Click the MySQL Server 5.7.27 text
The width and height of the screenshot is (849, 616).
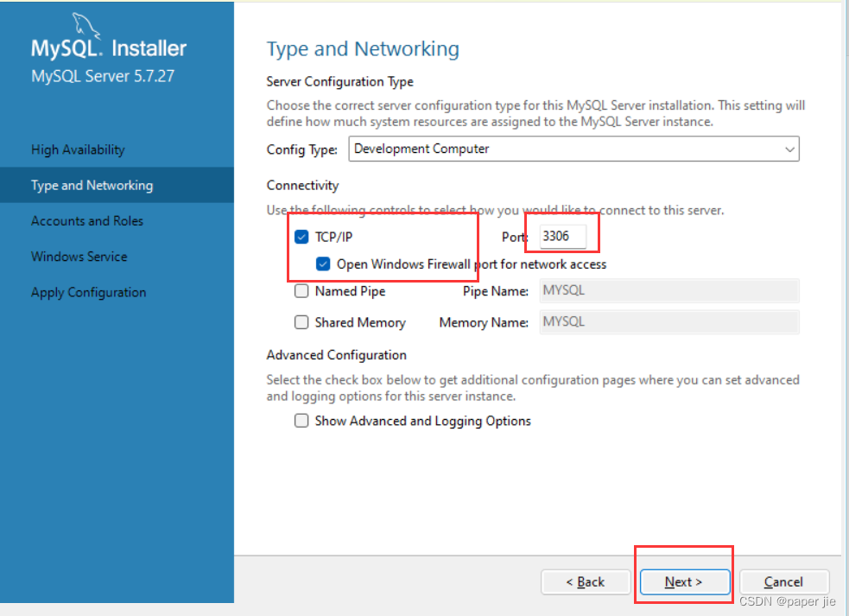103,76
